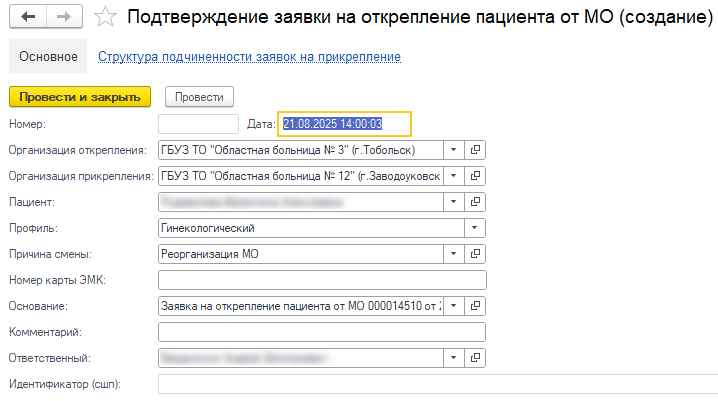
Task: Click into the Номер карты ЭМК field
Action: tap(321, 280)
